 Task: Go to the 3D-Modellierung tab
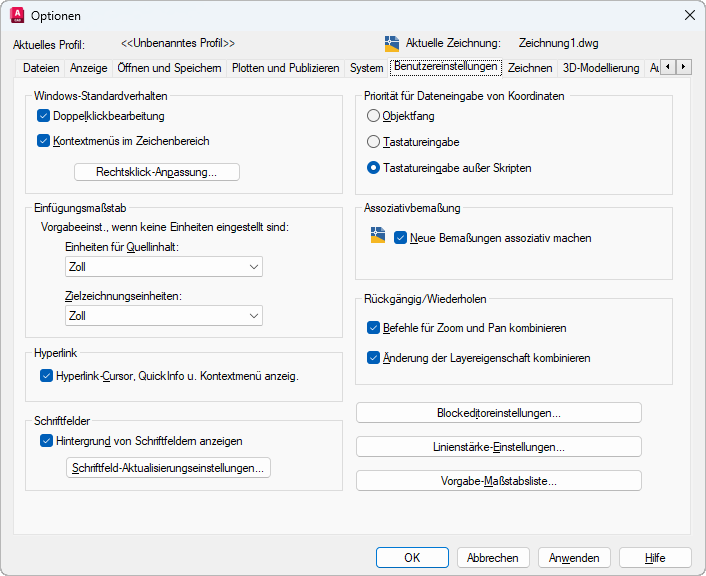601,68
